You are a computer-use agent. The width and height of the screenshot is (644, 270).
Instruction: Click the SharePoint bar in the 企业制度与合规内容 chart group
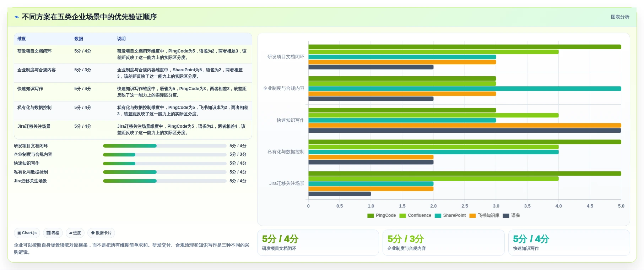click(x=465, y=89)
